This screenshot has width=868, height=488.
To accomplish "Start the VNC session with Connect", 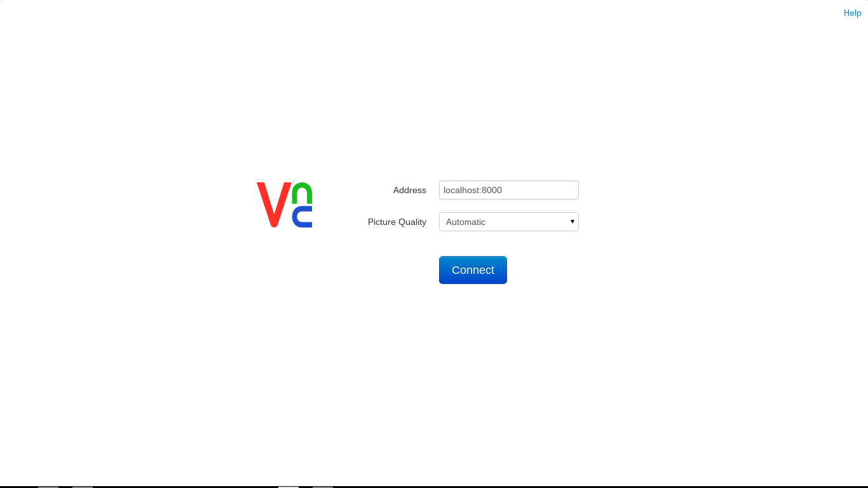I will coord(473,270).
